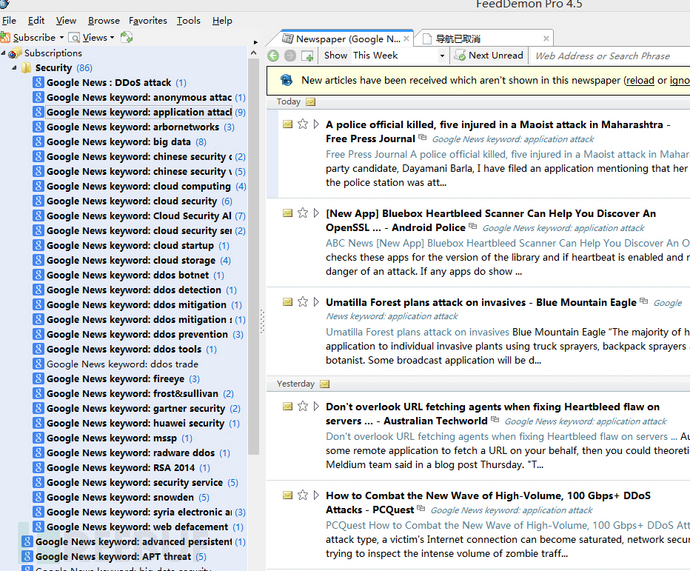This screenshot has width=690, height=571.
Task: Star the High-Volume 100 Gbps+ DDoS article
Action: 303,495
